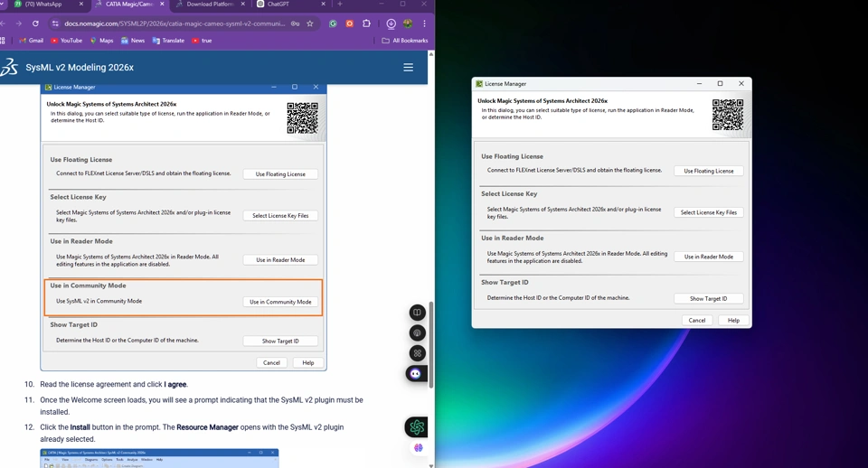Click 'Select License Key' heading in License Manager dialog
Image resolution: width=868 pixels, height=468 pixels.
point(509,193)
